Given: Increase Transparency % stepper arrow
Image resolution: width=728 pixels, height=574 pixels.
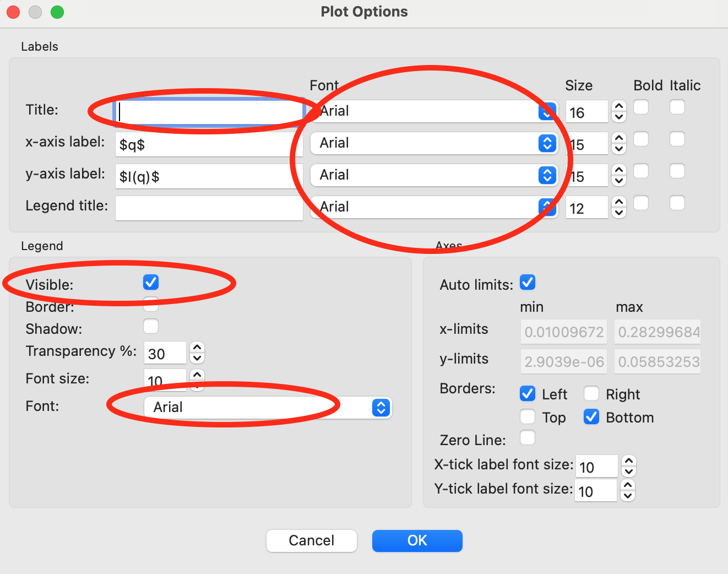Looking at the screenshot, I should pyautogui.click(x=197, y=348).
